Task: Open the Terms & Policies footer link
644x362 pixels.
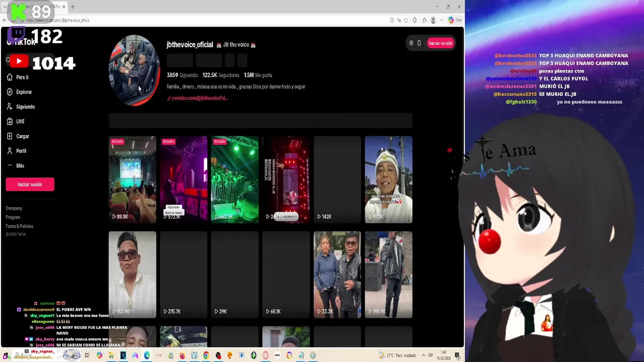Action: [20, 226]
